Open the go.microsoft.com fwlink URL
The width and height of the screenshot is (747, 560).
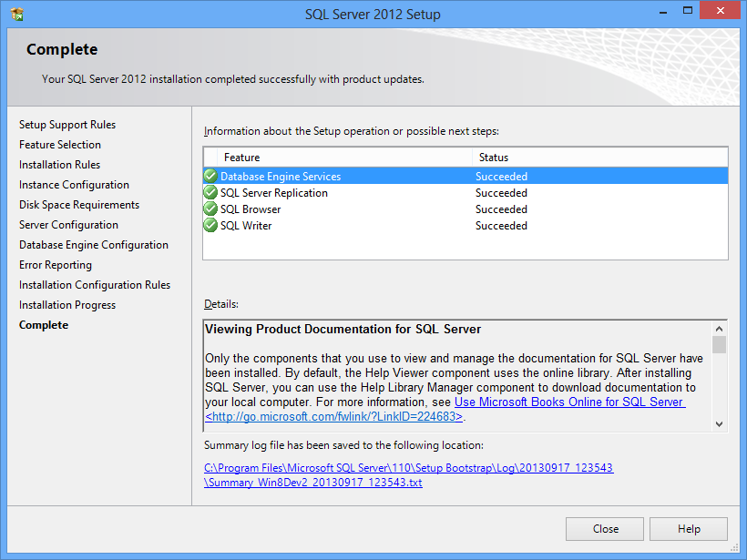click(x=334, y=417)
